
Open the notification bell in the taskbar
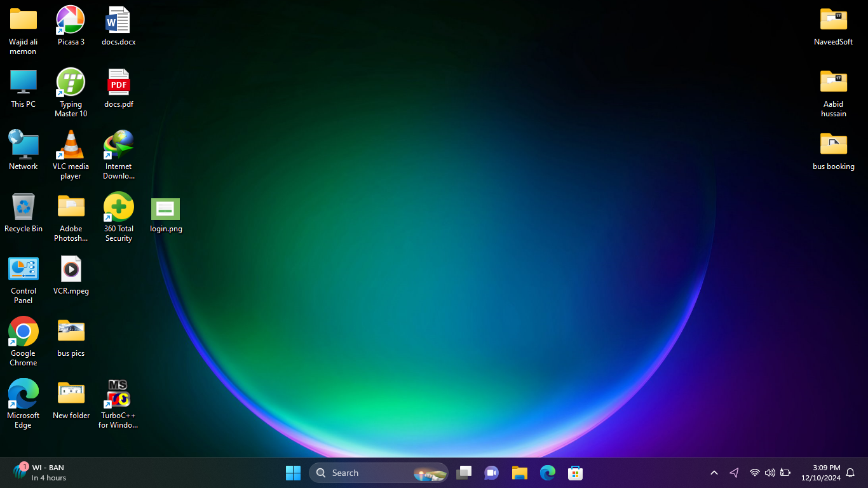[x=850, y=473]
